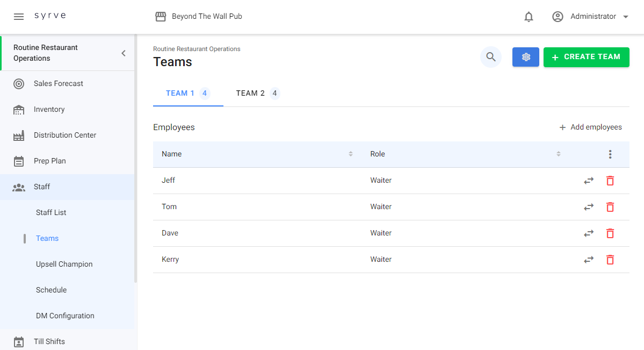The width and height of the screenshot is (644, 350).
Task: Sort employees by Role column
Action: (559, 154)
